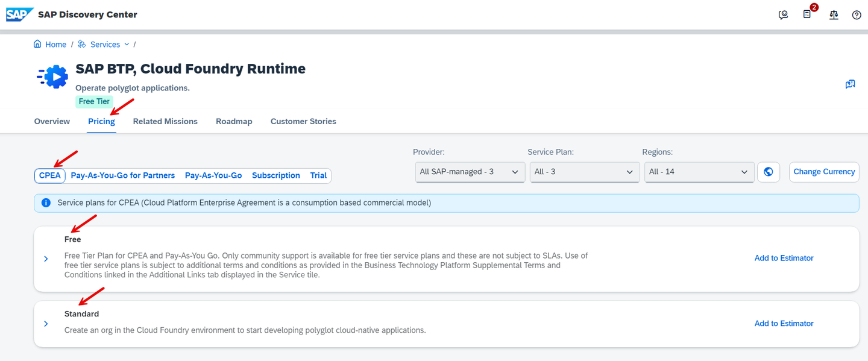Screen dimensions: 868x361
Task: Click the SAP Discovery Center title
Action: [x=87, y=14]
